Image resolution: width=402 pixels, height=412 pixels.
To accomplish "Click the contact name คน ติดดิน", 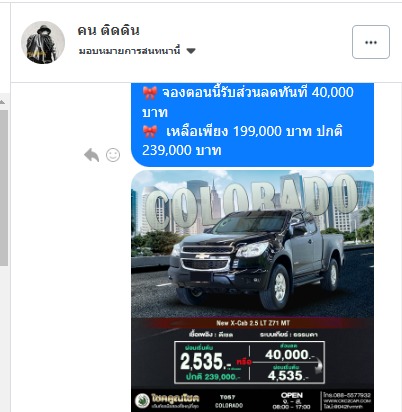I will 109,30.
